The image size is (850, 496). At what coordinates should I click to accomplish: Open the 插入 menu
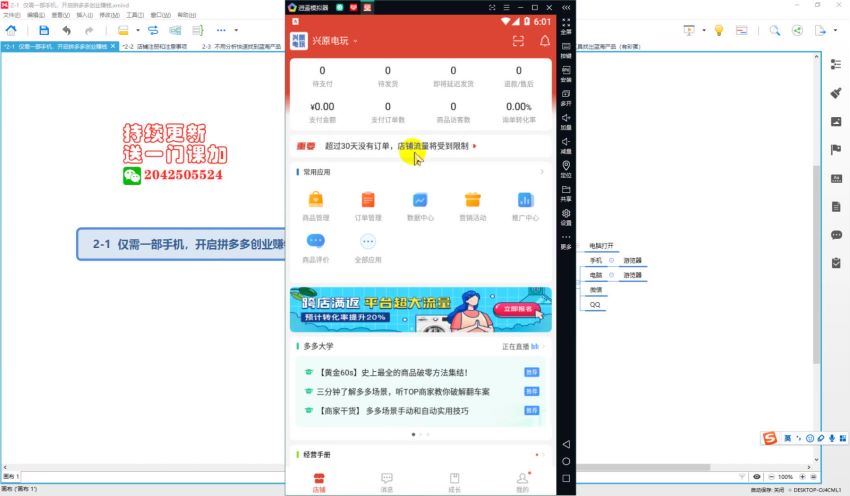[85, 15]
